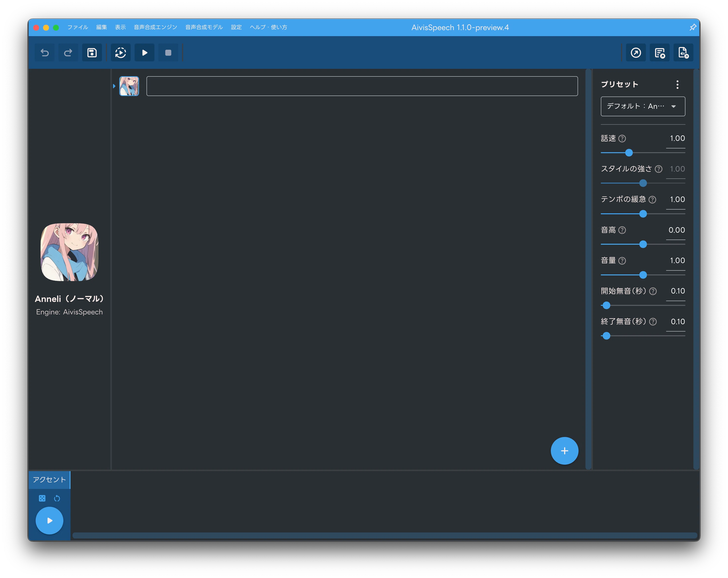Open the ファイル menu
Viewport: 728px width, 578px height.
(78, 27)
